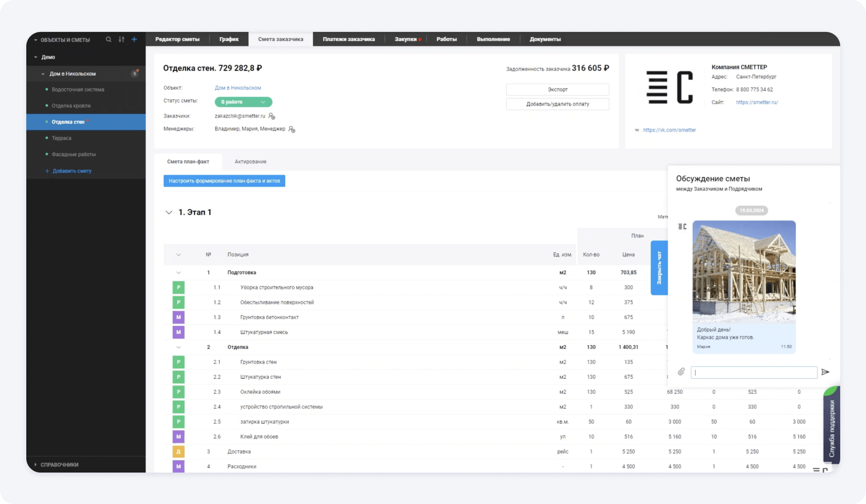Click the orange Д badge for Доставка
866x504 pixels.
coord(178,452)
